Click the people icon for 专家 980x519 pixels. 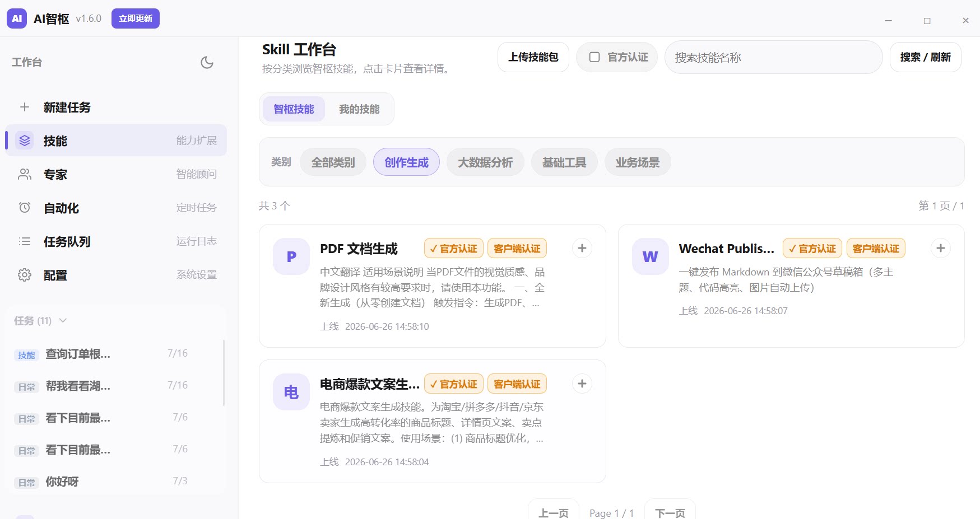(25, 174)
